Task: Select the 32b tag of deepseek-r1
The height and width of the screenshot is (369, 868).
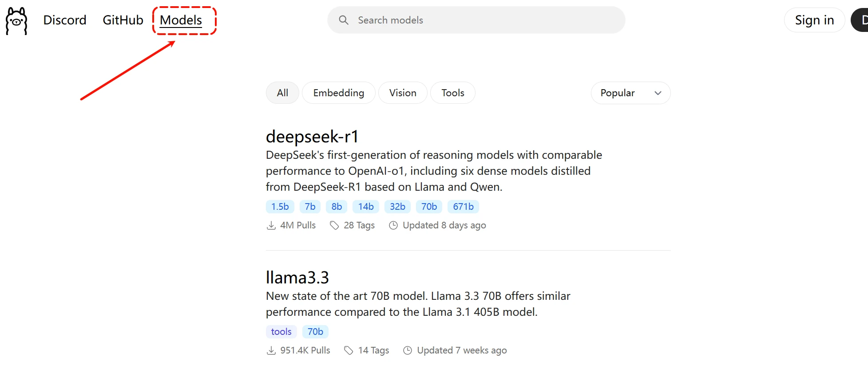Action: point(397,207)
